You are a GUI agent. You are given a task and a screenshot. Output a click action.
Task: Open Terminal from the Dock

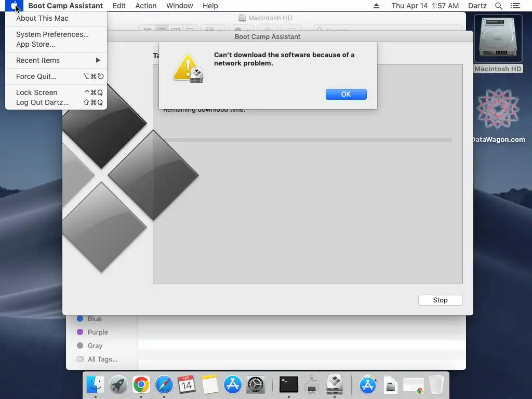click(x=289, y=385)
